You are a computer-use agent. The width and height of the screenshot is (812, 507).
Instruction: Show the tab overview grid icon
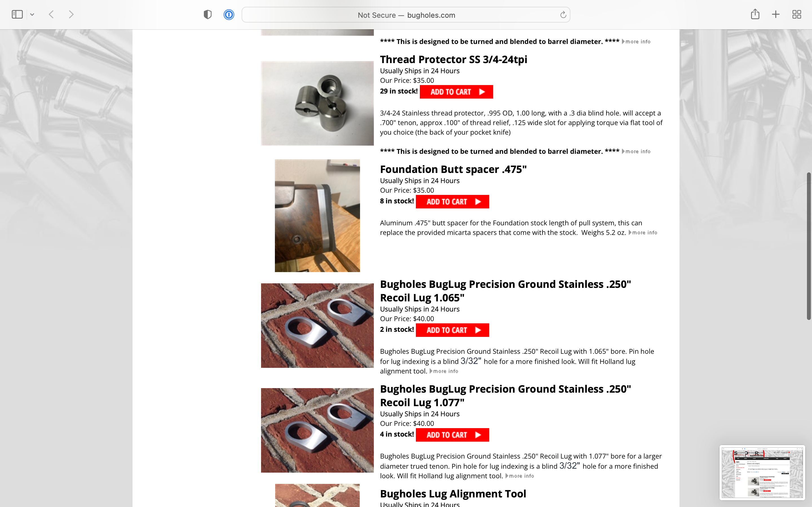click(796, 14)
